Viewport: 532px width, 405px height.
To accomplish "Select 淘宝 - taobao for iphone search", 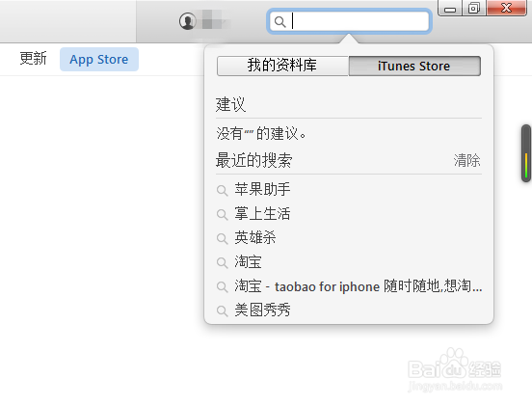I will coord(359,286).
